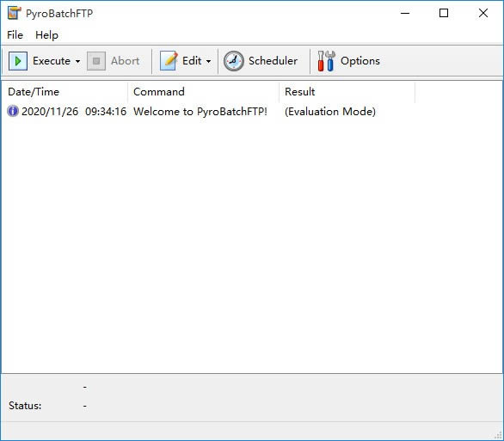Click the window resize grip corner
The height and width of the screenshot is (441, 504).
pos(498,435)
